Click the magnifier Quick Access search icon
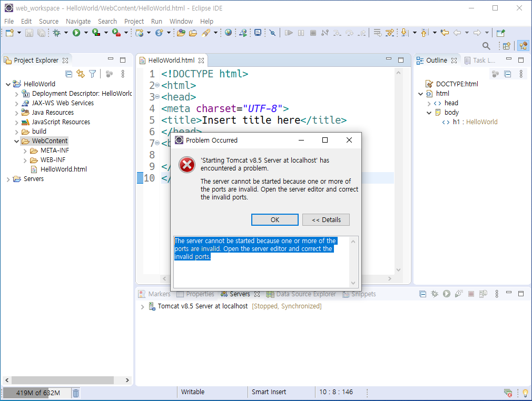 coord(486,46)
